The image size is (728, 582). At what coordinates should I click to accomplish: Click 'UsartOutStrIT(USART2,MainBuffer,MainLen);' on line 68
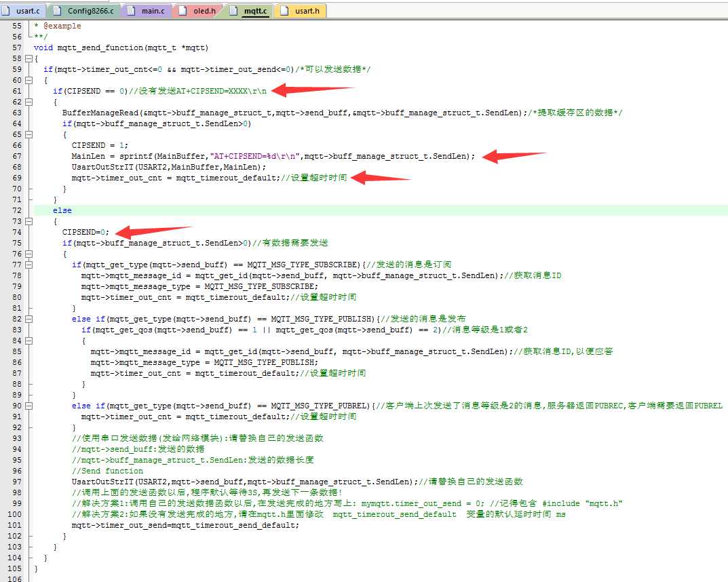point(169,167)
